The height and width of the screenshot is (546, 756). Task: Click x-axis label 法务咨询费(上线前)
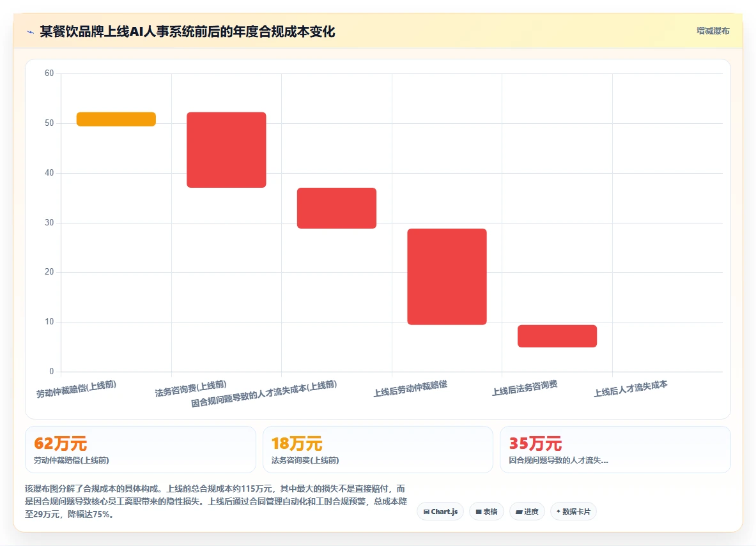coord(190,388)
